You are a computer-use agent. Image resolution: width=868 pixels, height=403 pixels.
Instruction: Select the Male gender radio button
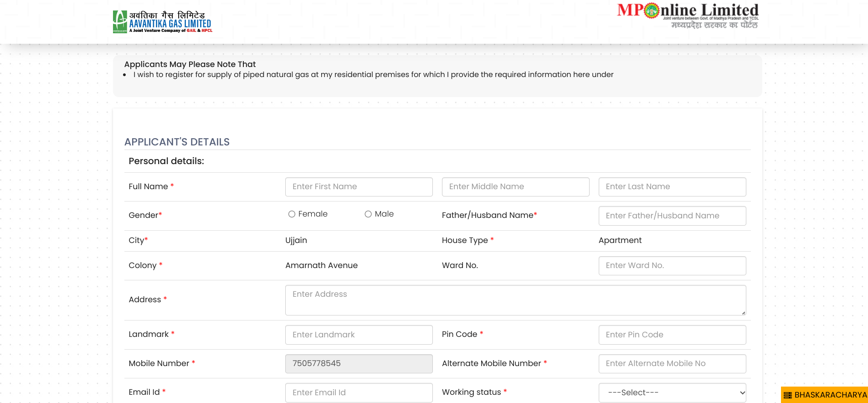tap(368, 214)
